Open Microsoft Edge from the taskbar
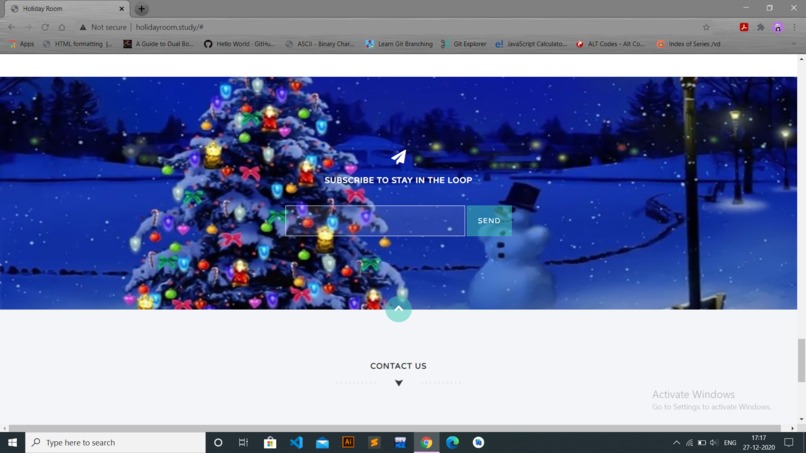The width and height of the screenshot is (806, 453). coord(452,442)
